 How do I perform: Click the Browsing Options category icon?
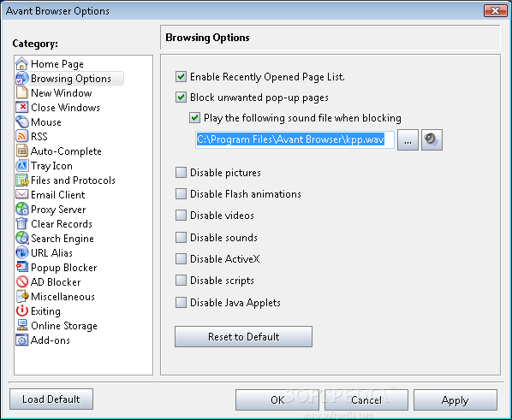pos(22,79)
